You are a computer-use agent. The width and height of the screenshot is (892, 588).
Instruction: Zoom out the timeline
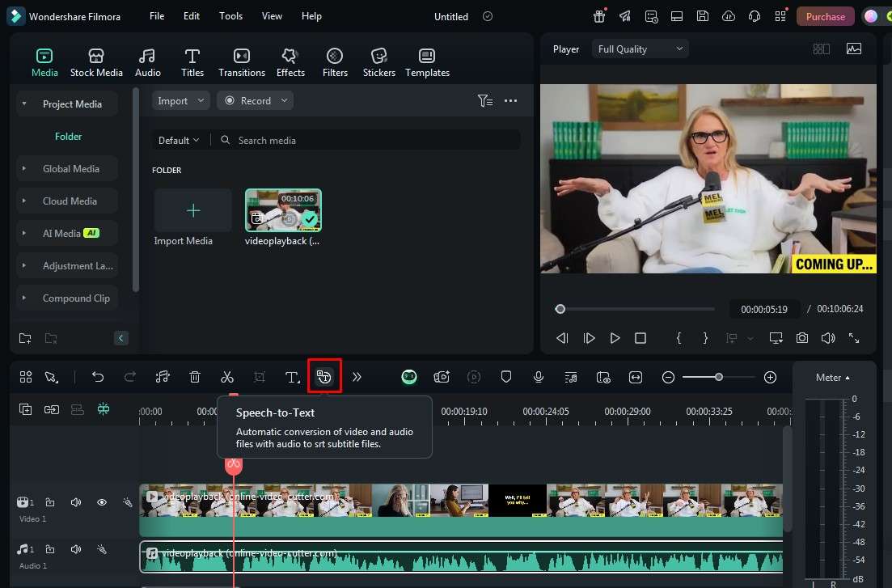click(x=669, y=378)
